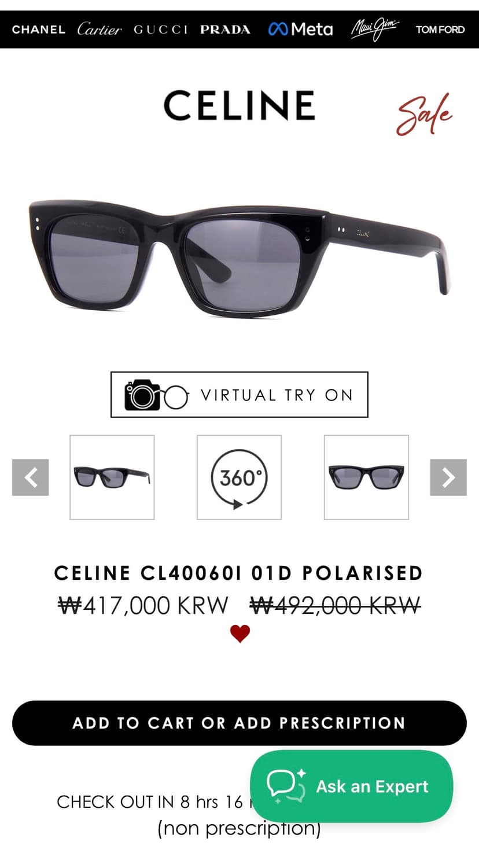Click the main sunglasses product image
The width and height of the screenshot is (479, 868).
coord(239,256)
